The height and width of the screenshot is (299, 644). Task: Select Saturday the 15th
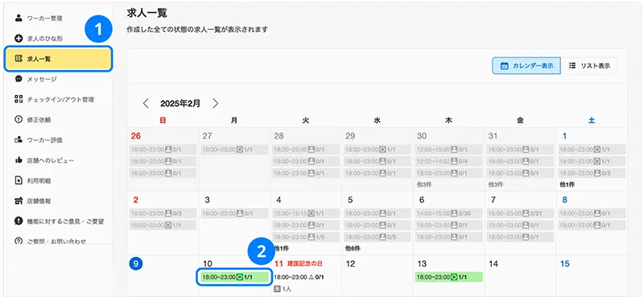click(565, 264)
